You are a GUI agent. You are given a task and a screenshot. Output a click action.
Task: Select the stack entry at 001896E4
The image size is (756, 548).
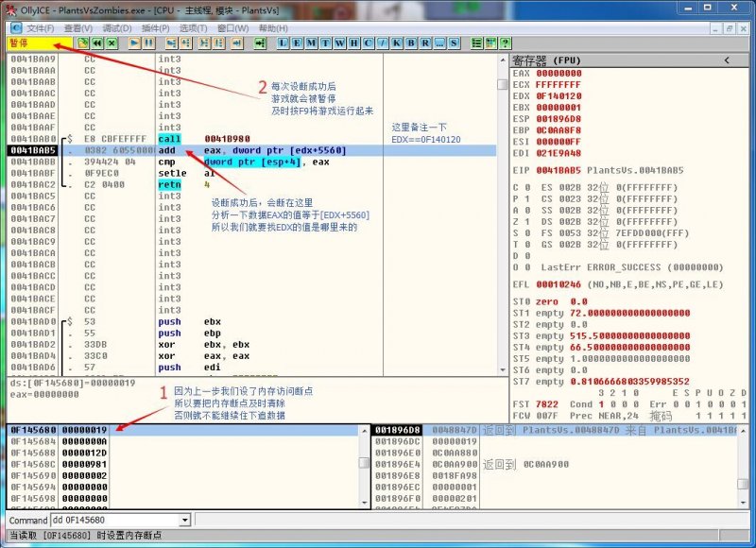(x=556, y=464)
